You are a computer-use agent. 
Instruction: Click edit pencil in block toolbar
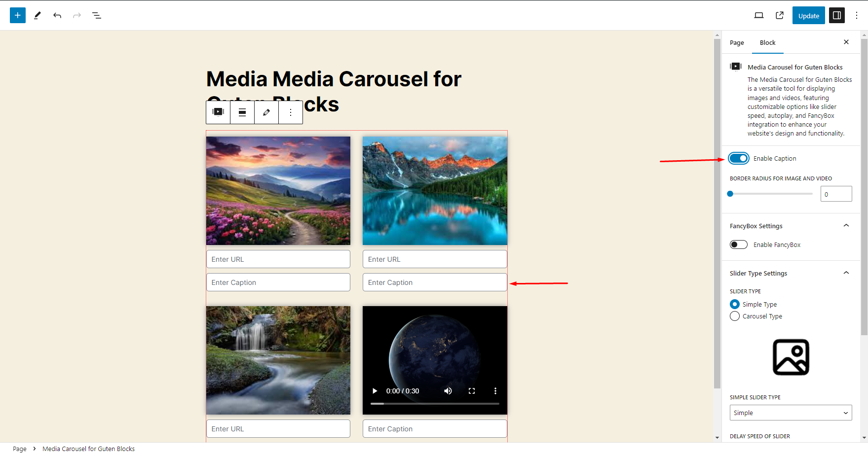pos(266,112)
